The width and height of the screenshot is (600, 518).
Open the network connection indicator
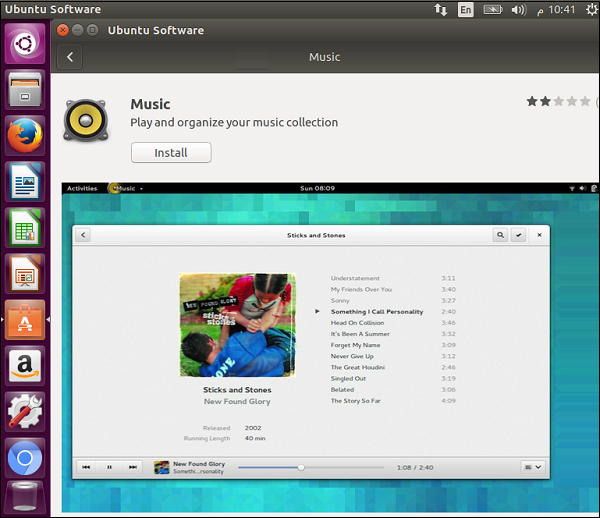click(441, 10)
